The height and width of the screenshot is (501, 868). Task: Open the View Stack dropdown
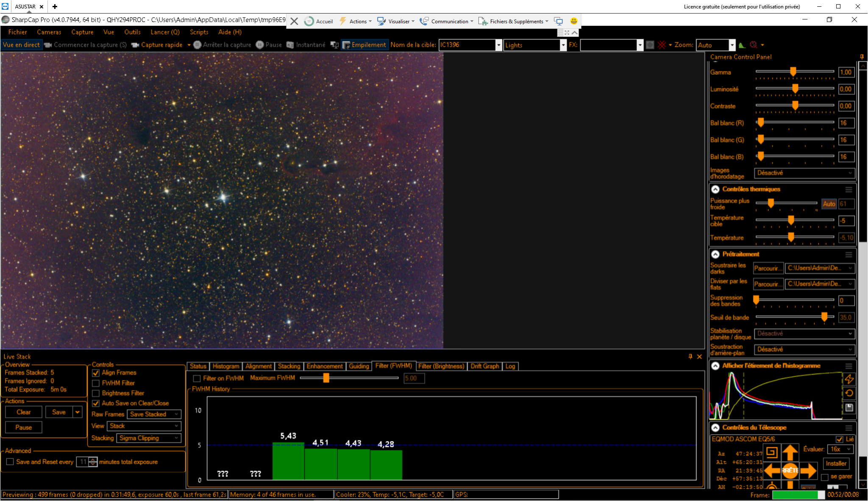click(x=144, y=426)
